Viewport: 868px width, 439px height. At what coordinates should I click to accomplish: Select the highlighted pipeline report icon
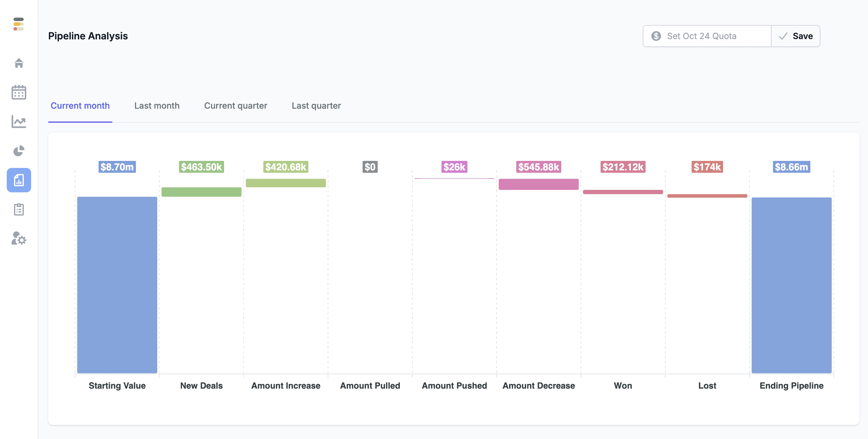[19, 180]
